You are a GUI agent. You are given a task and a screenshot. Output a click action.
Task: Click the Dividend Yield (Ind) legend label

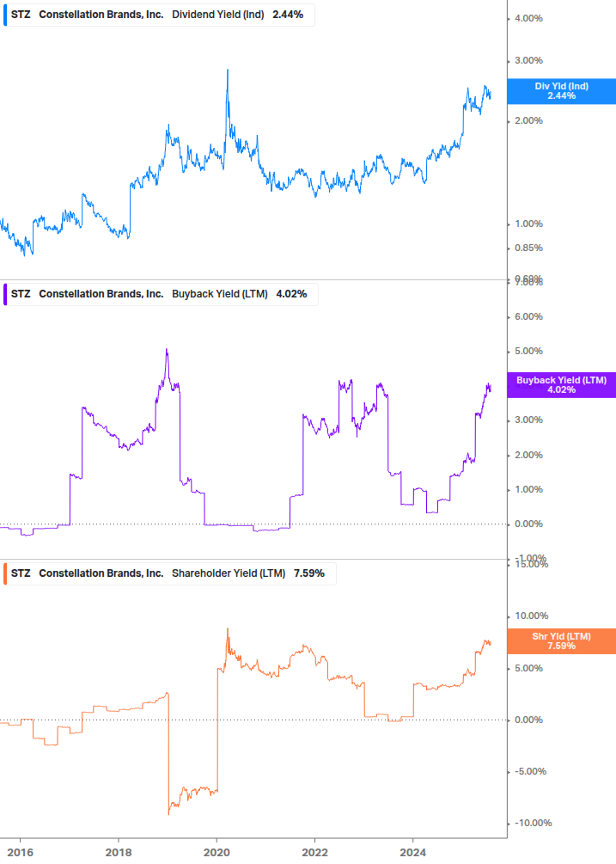(x=218, y=15)
